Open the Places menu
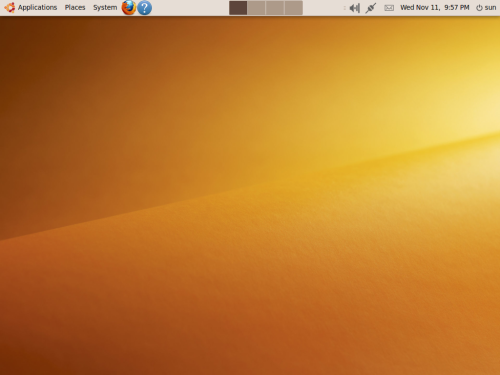500x375 pixels. pos(75,7)
